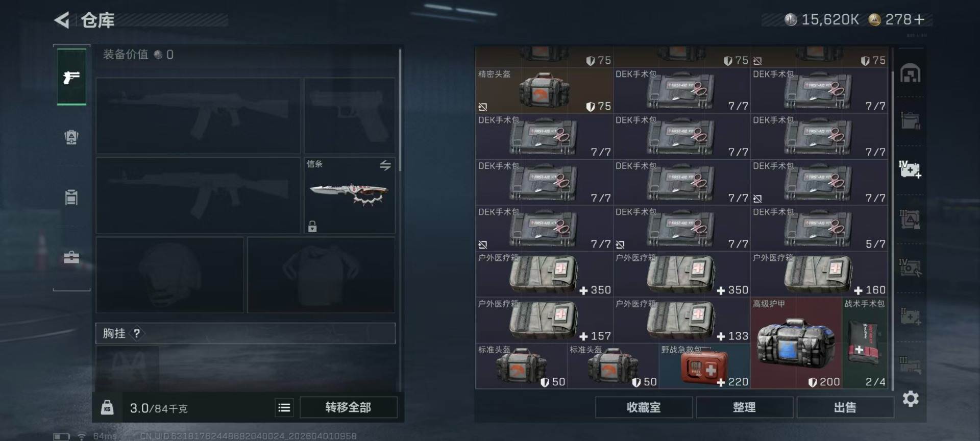
Task: Open the 收藏室 collection room
Action: click(x=644, y=407)
